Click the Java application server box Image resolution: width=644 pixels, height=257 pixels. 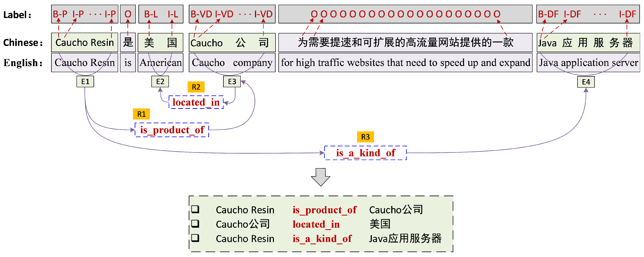pyautogui.click(x=588, y=62)
